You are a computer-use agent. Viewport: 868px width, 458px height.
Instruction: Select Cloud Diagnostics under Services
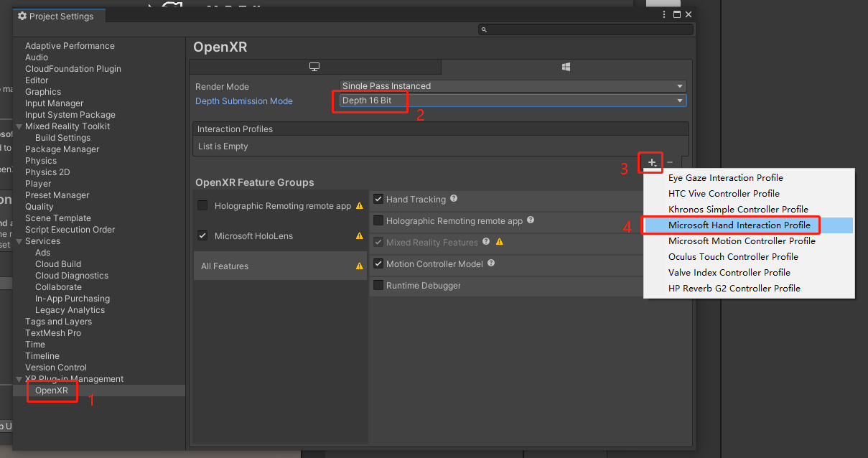pyautogui.click(x=72, y=276)
